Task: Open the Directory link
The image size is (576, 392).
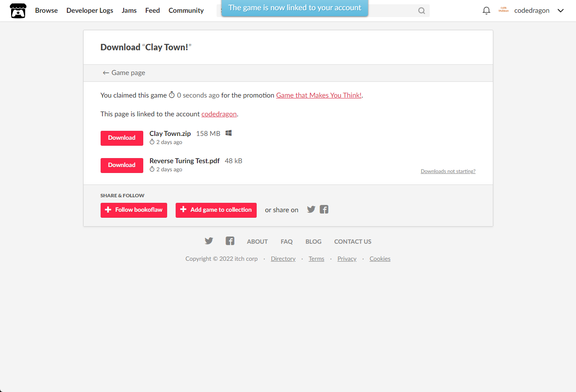Action: click(x=283, y=259)
